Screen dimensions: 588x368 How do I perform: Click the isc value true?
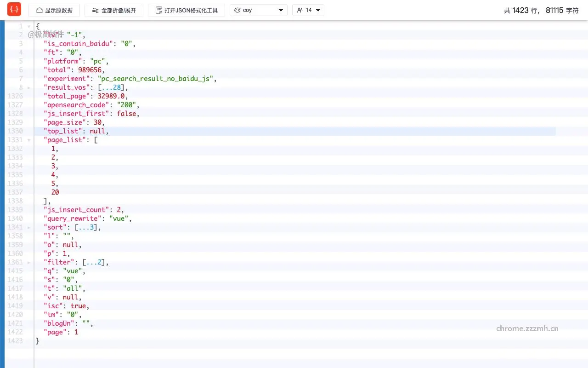[78, 306]
